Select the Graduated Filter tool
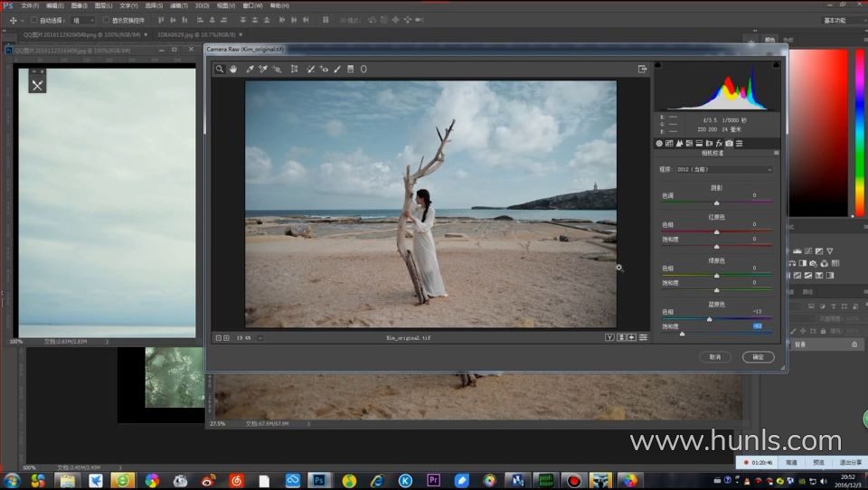Image resolution: width=868 pixels, height=490 pixels. (x=350, y=69)
